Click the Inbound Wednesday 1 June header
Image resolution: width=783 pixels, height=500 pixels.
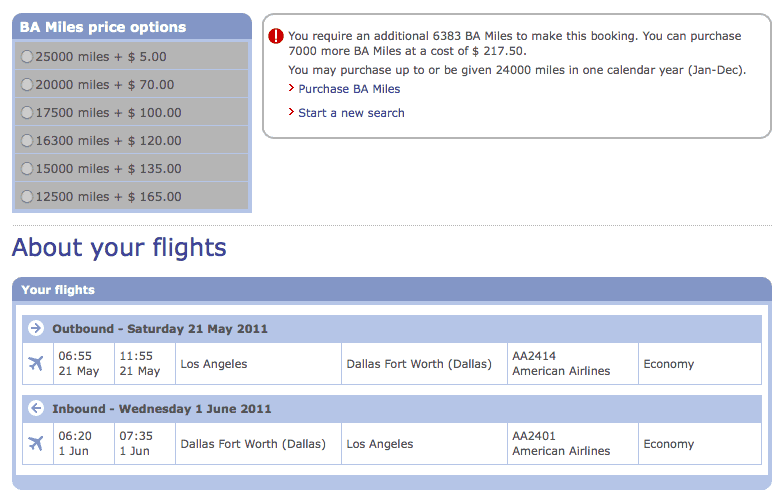coord(162,408)
